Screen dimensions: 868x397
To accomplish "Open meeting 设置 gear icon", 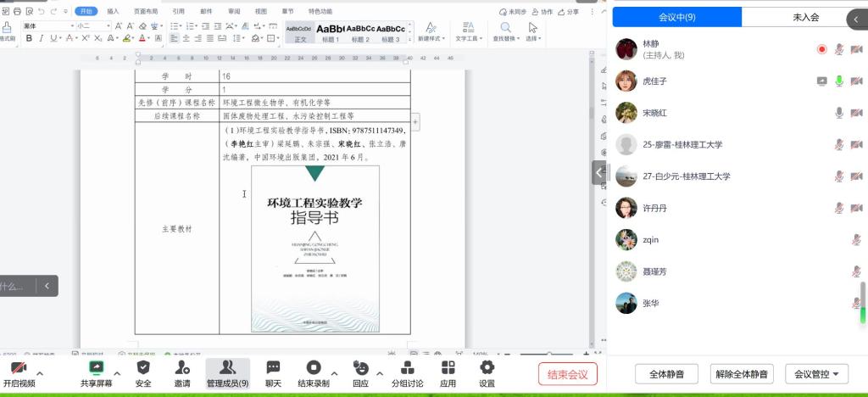I will coord(487,367).
